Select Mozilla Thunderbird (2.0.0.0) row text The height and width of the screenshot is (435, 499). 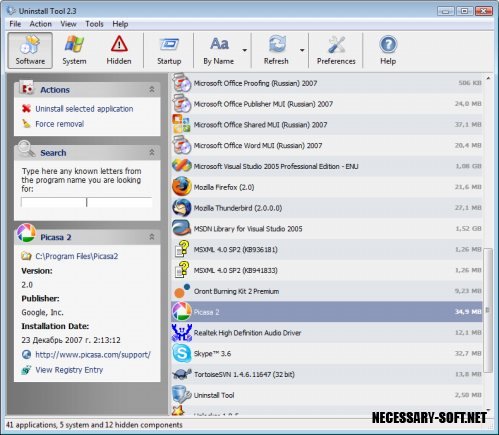(238, 208)
